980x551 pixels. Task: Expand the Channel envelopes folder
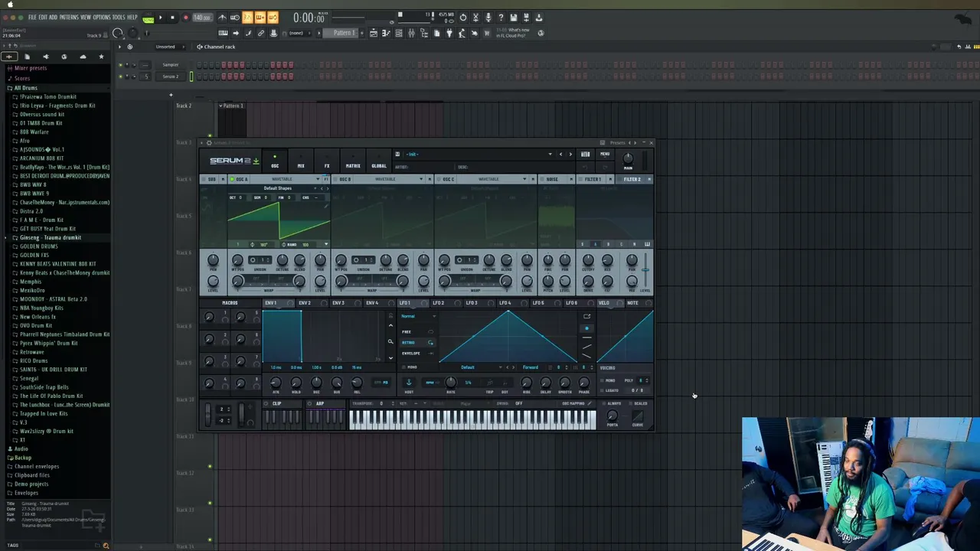click(36, 466)
